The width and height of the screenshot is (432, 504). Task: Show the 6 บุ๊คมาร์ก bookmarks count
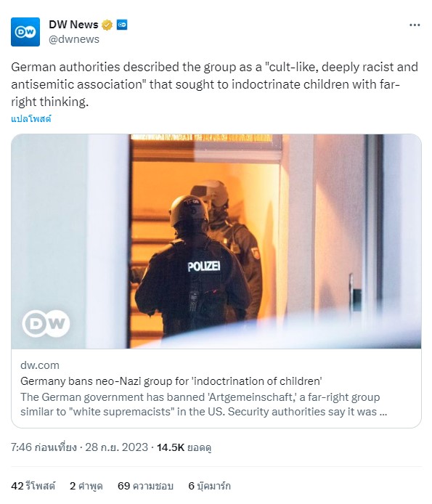(209, 486)
